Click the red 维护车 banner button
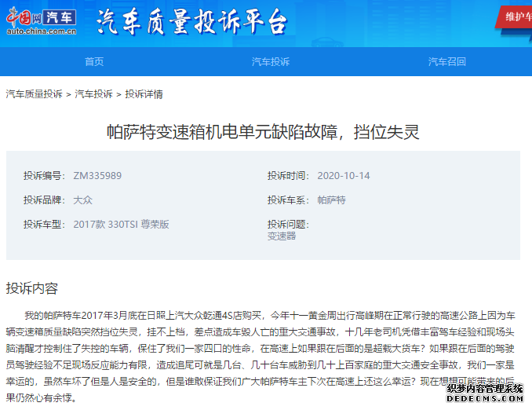 click(515, 16)
